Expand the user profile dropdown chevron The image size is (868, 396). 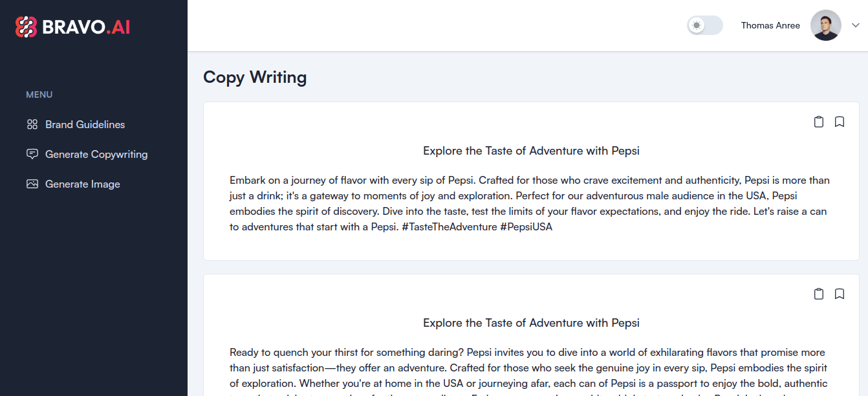[856, 25]
